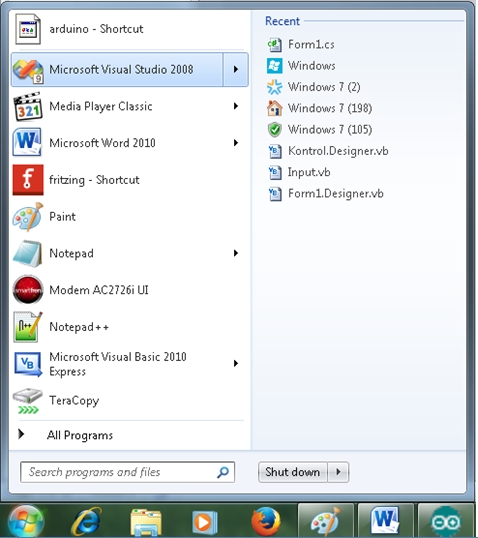
Task: Expand Visual Basic 2010 Express jump list arrow
Action: click(236, 363)
